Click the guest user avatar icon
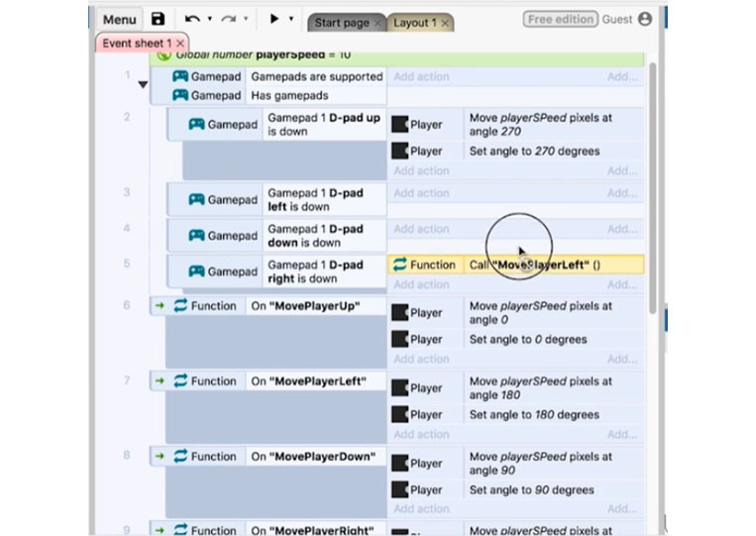 click(645, 19)
